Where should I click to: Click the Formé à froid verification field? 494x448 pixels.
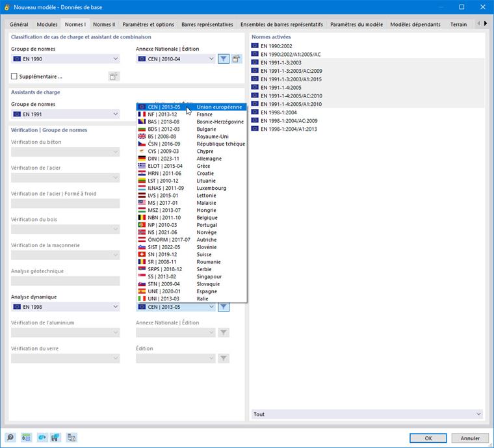click(65, 204)
